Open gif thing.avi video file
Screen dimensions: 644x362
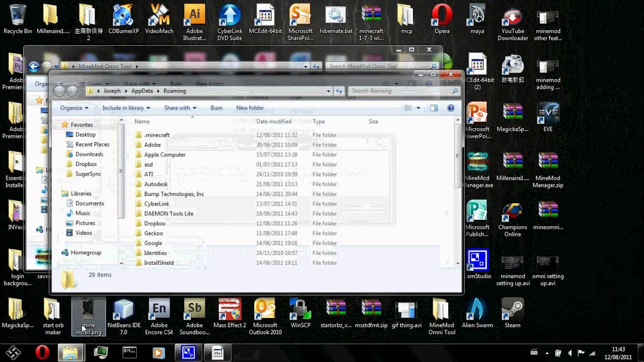coord(407,313)
